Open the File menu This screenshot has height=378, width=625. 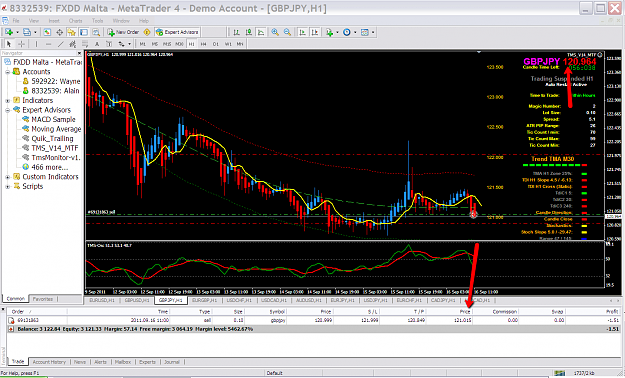click(16, 21)
